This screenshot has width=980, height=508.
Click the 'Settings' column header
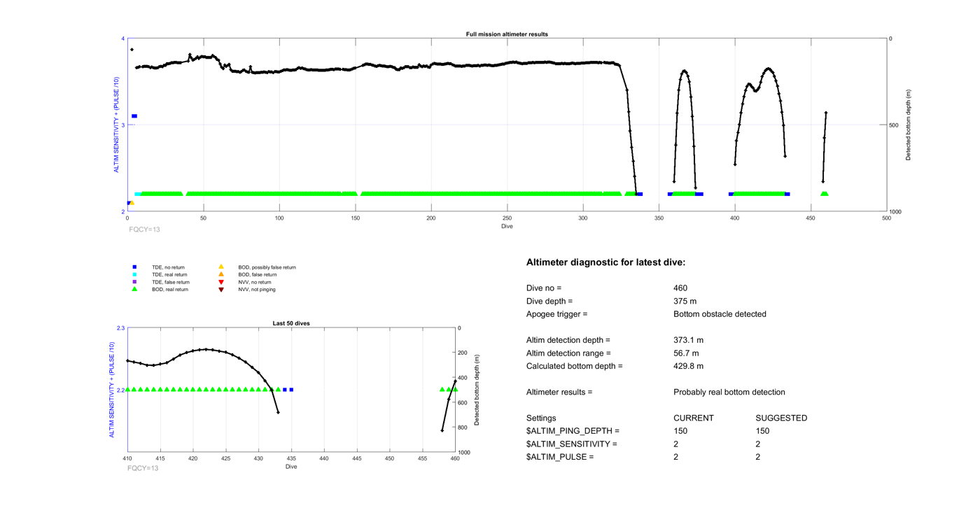click(541, 418)
